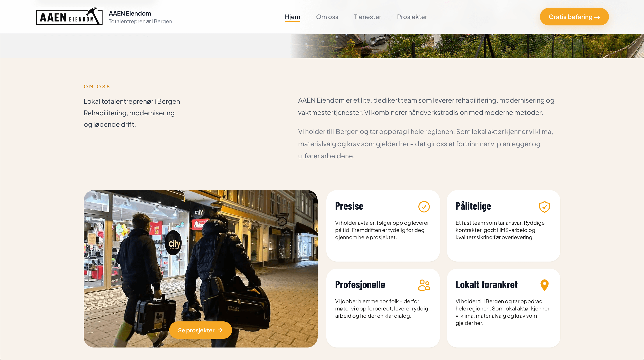Click the shield icon on Pålitelige card
644x360 pixels.
coord(544,207)
